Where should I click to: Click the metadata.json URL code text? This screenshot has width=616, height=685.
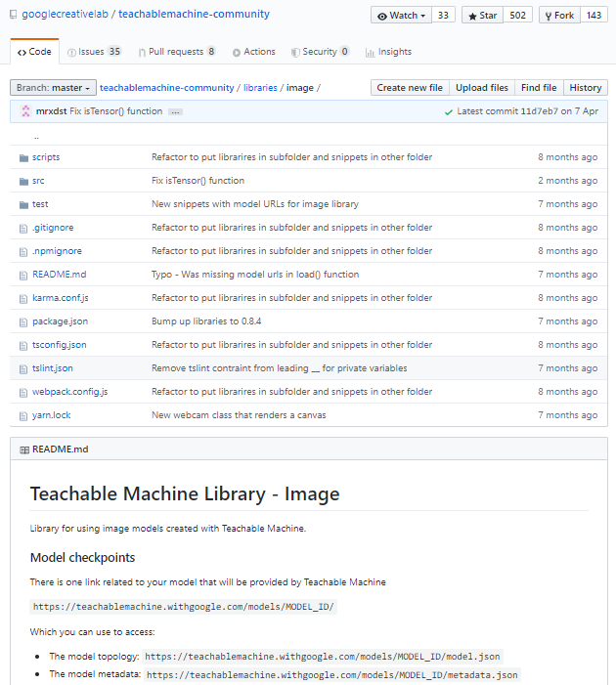332,675
